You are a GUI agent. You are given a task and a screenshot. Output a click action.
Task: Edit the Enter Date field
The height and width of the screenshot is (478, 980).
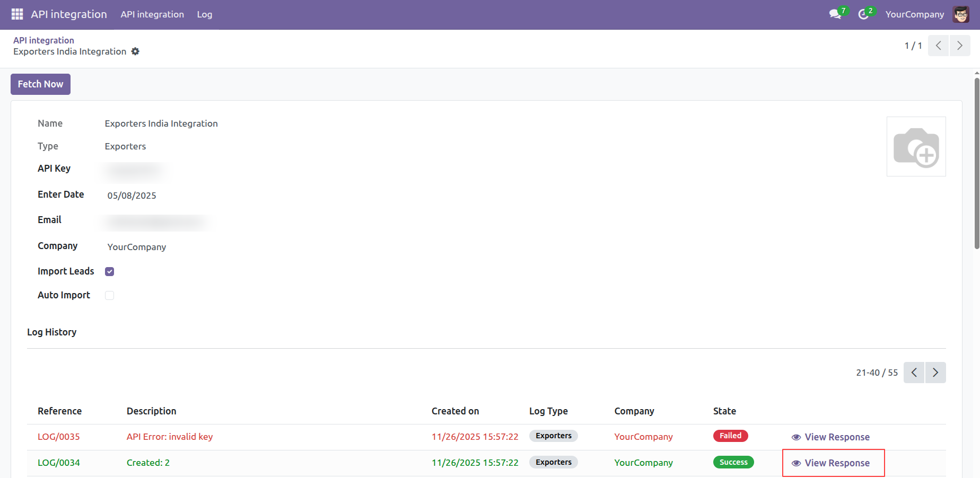click(132, 196)
